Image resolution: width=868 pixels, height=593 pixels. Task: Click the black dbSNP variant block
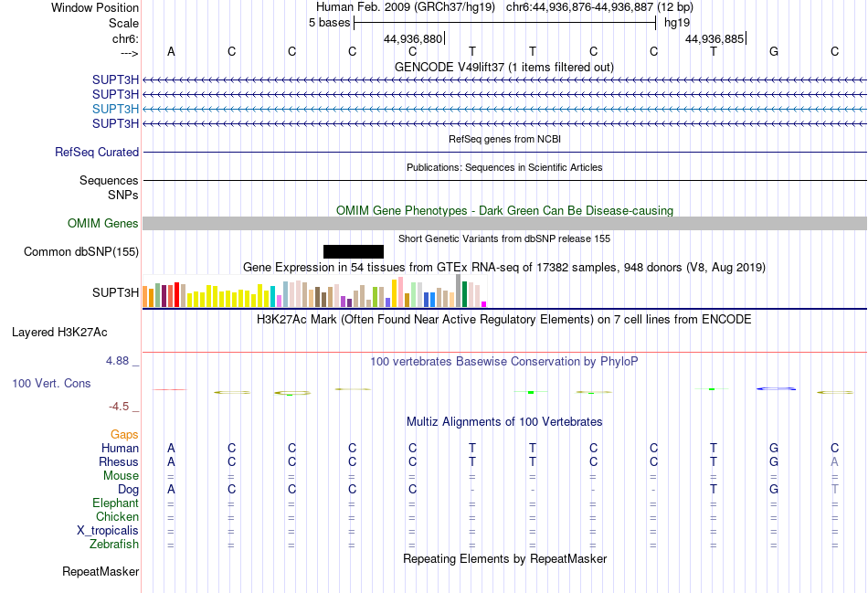tap(354, 251)
